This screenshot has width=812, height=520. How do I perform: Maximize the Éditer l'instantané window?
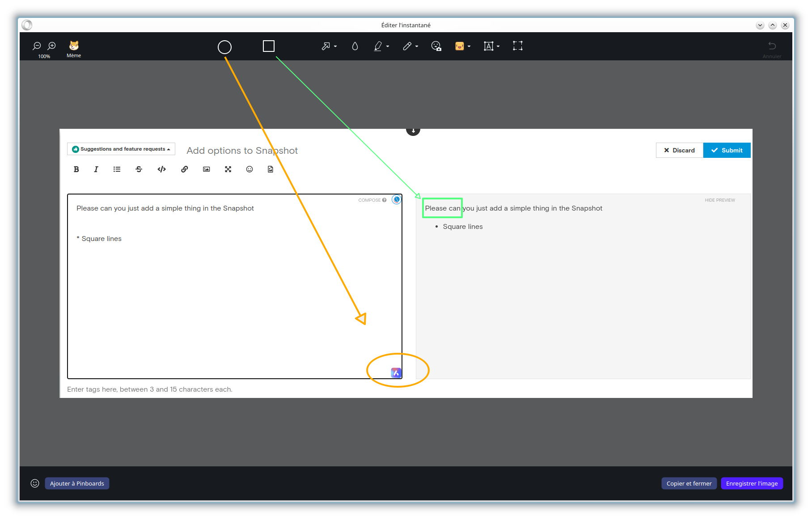click(773, 25)
